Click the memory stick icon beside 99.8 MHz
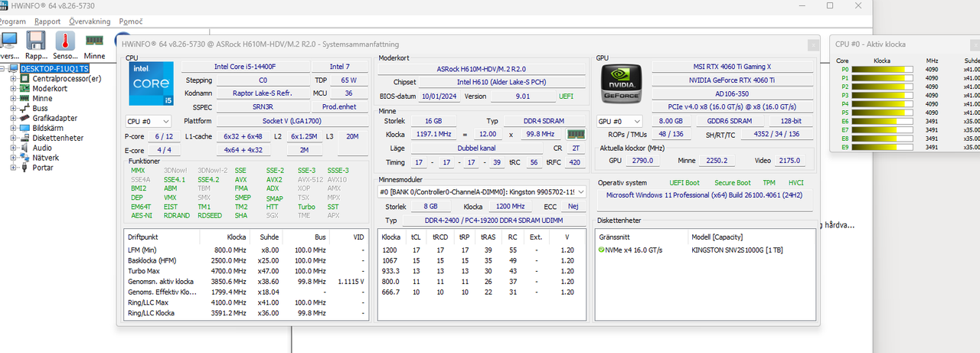Screen dimensions: 980x353 pos(575,134)
